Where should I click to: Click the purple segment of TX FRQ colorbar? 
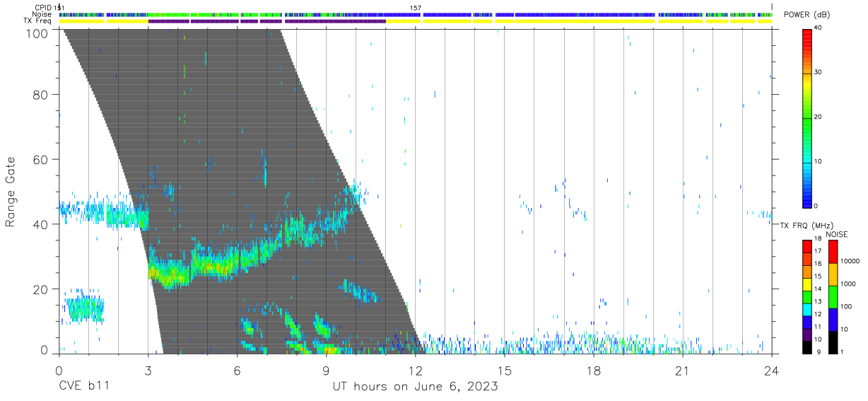[807, 335]
